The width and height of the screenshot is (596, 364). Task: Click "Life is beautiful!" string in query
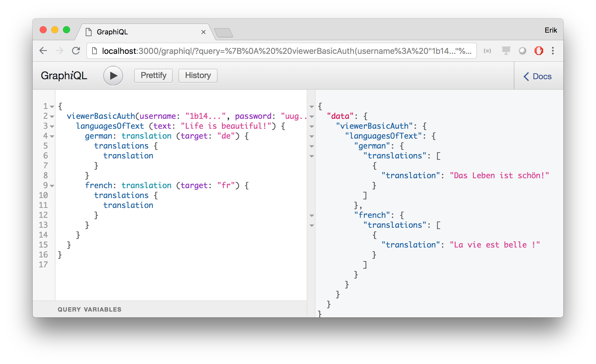click(x=226, y=126)
